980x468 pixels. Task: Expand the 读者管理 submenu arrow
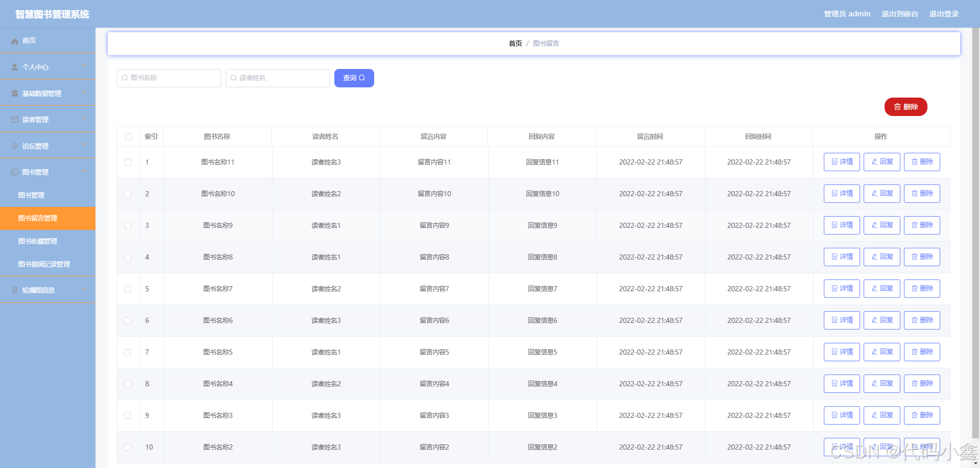83,119
